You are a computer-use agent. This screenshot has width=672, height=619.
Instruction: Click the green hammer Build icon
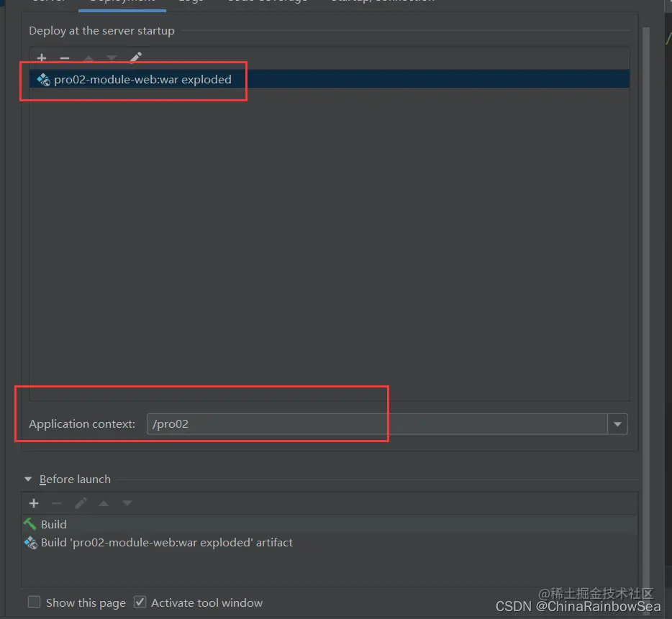30,523
